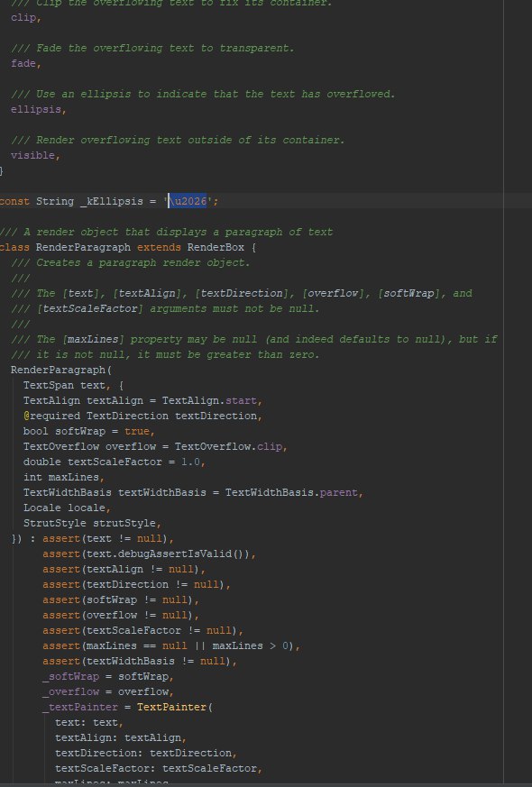Click the line 'assert(text != null),'
This screenshot has height=787, width=532.
click(108, 538)
